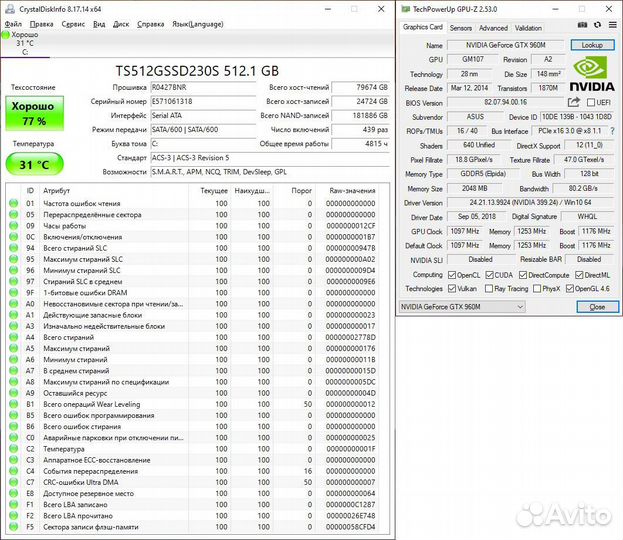Select the Температура attribute row C2
Image resolution: width=623 pixels, height=540 pixels.
point(192,449)
